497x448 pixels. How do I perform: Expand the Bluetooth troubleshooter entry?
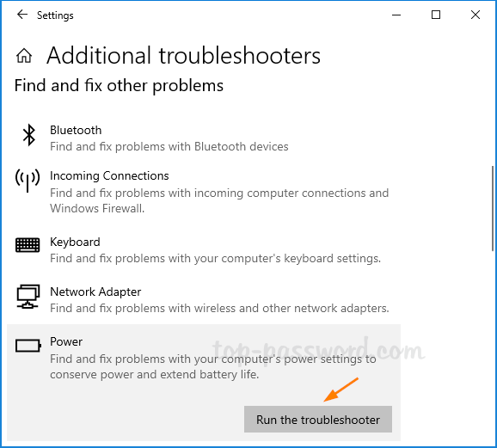204,138
